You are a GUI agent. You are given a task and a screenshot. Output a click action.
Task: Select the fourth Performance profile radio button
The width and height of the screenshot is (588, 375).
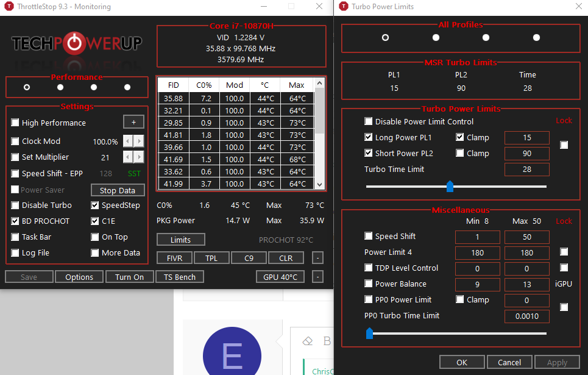127,87
